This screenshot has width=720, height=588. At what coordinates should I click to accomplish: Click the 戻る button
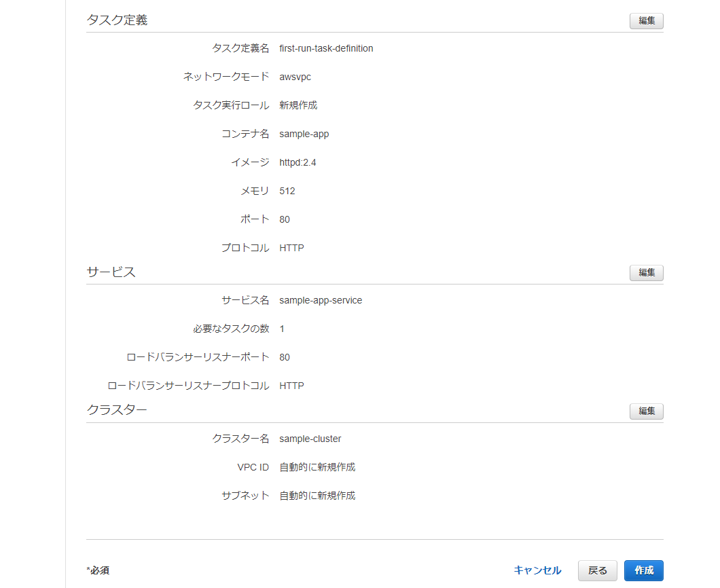pyautogui.click(x=598, y=570)
